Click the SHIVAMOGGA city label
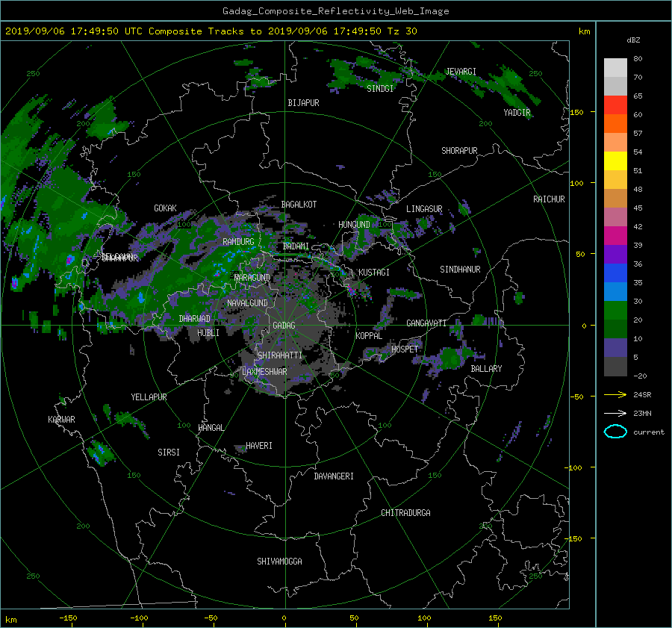Image resolution: width=672 pixels, height=628 pixels. click(279, 561)
